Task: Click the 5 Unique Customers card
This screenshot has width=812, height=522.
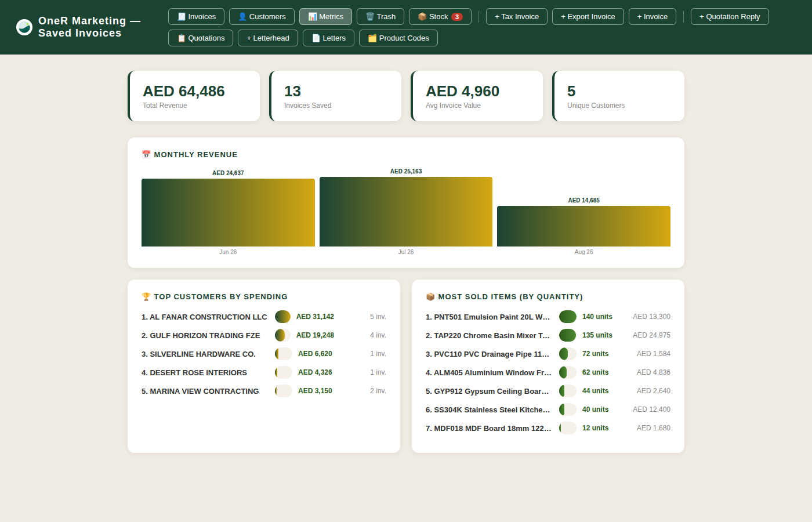Action: tap(618, 96)
